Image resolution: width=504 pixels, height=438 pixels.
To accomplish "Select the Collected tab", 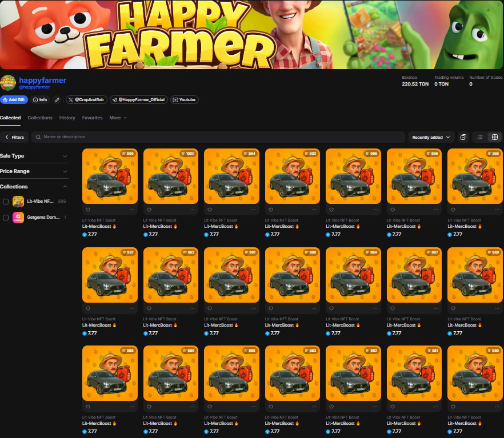I will 10,118.
